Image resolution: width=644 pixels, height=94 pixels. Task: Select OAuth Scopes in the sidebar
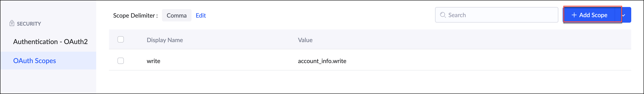34,61
